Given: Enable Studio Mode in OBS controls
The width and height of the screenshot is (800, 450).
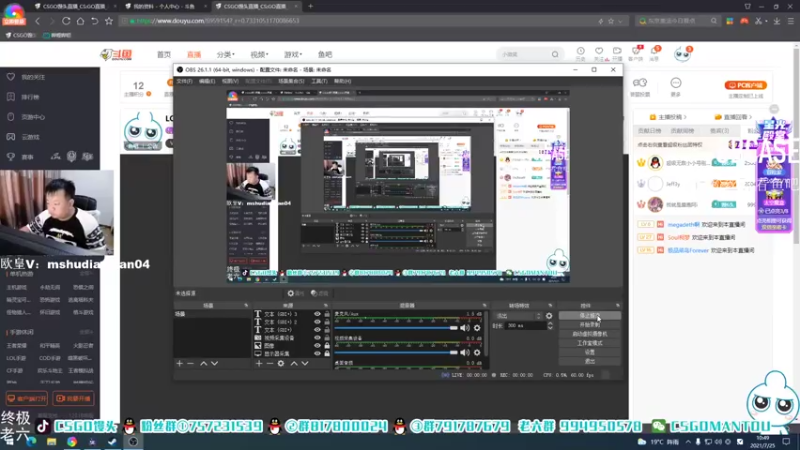Looking at the screenshot, I should (x=590, y=343).
